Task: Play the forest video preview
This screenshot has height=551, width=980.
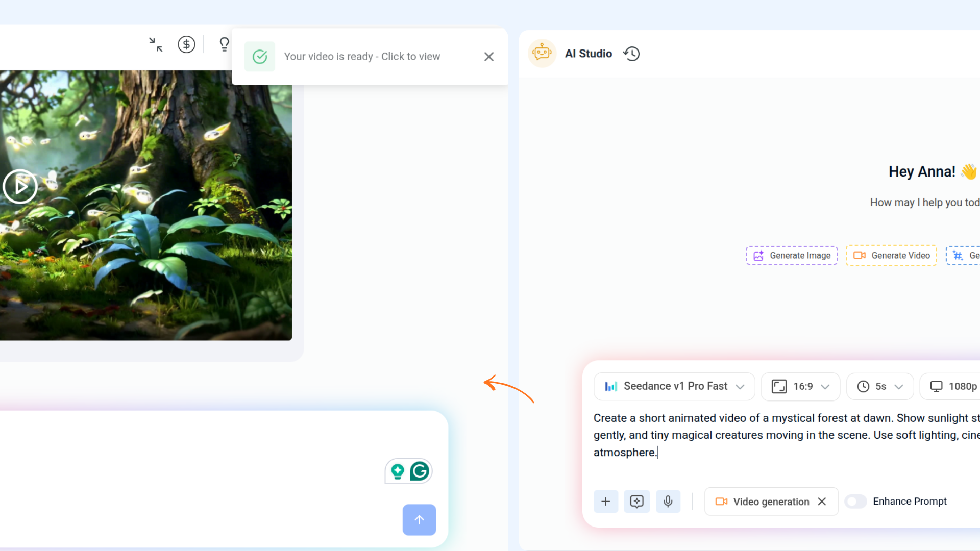Action: (20, 187)
